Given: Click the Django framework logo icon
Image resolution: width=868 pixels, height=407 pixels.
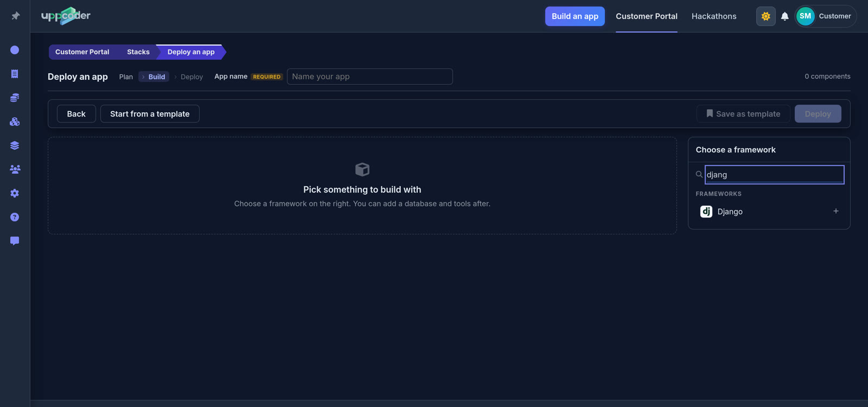Looking at the screenshot, I should (x=706, y=212).
